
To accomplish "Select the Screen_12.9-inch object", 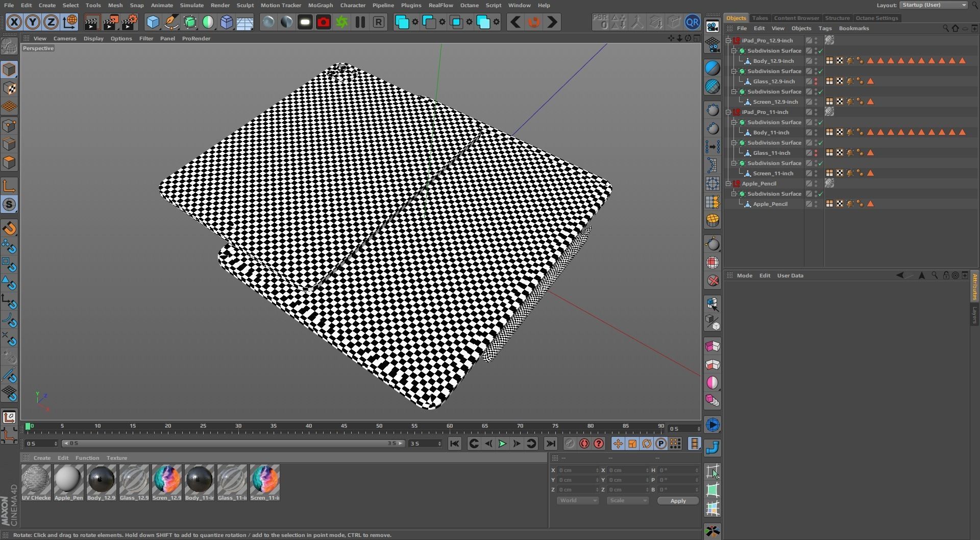I will (x=775, y=102).
